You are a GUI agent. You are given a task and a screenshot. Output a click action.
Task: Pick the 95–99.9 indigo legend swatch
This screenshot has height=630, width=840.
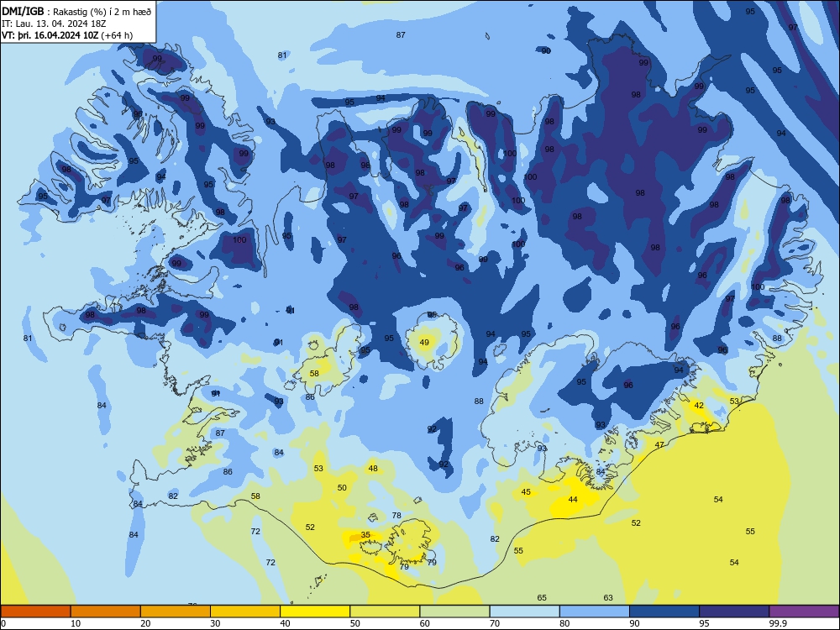[x=734, y=612]
